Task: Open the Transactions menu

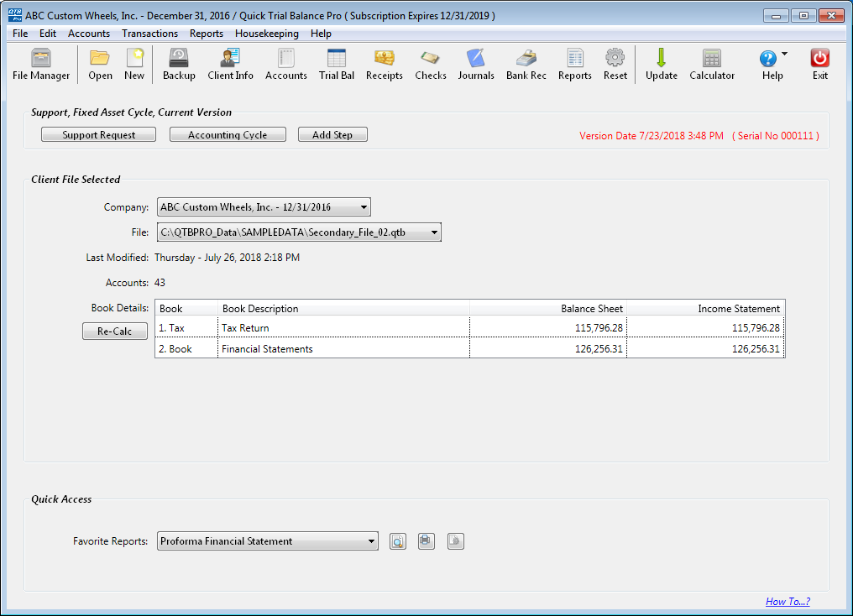Action: [149, 34]
